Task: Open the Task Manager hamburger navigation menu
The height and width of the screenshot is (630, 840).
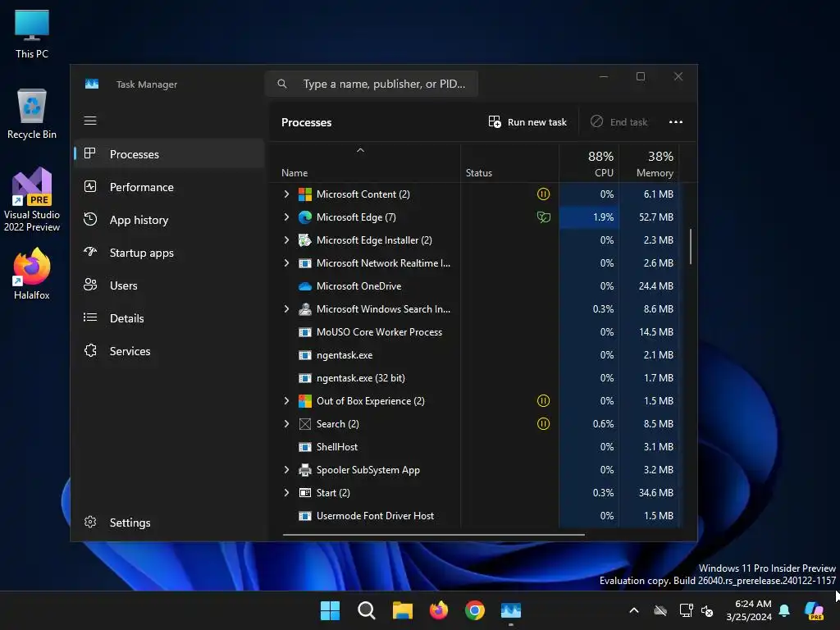Action: [90, 121]
